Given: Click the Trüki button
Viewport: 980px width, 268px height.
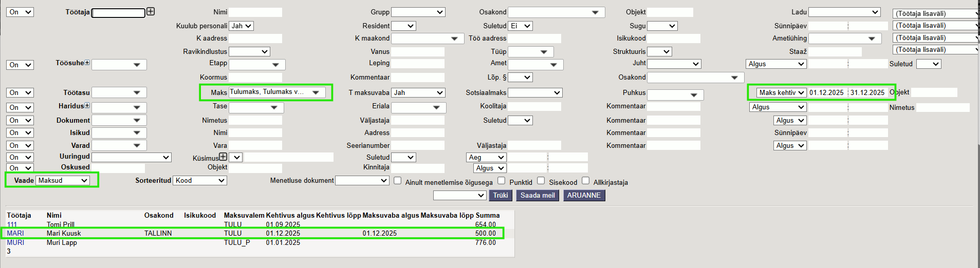Looking at the screenshot, I should pos(500,196).
